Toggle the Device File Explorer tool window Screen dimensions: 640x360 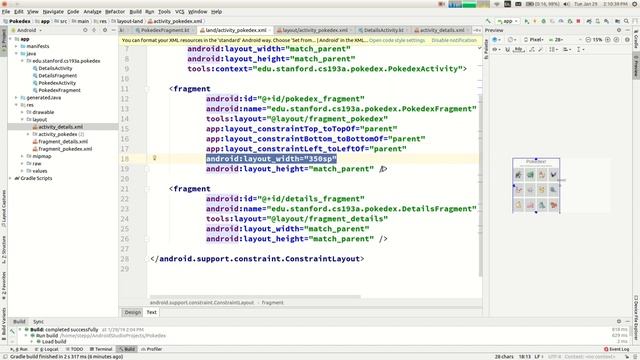point(636,318)
